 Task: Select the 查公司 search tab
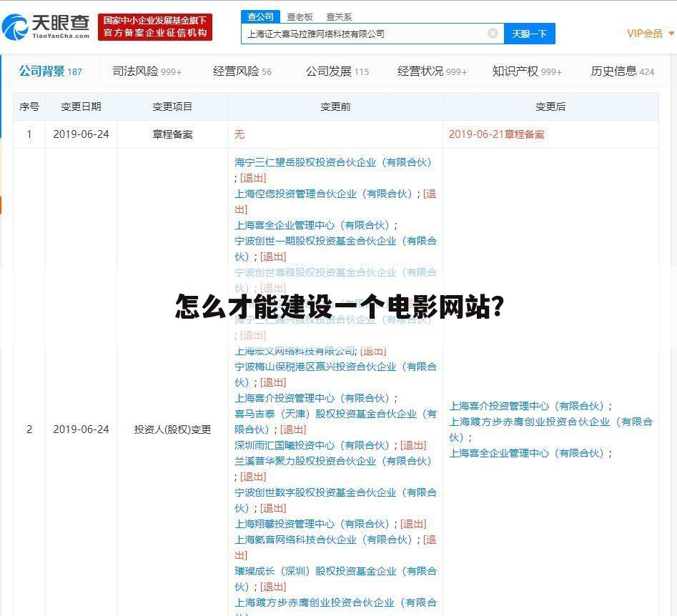point(260,16)
